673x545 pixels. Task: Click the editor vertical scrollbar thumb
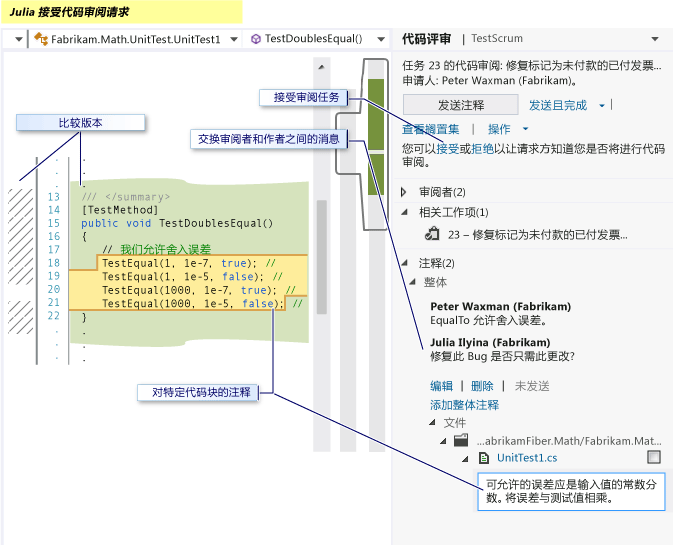click(x=322, y=257)
